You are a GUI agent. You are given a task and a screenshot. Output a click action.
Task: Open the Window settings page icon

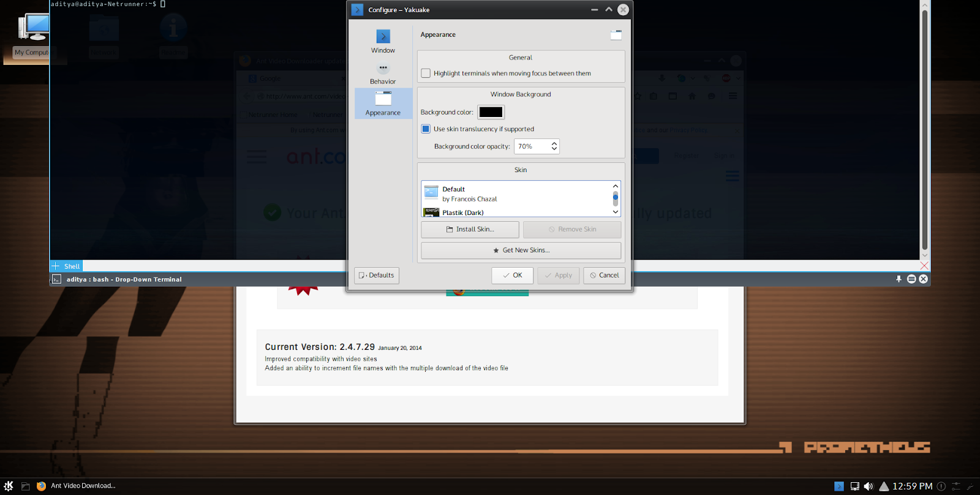point(383,37)
